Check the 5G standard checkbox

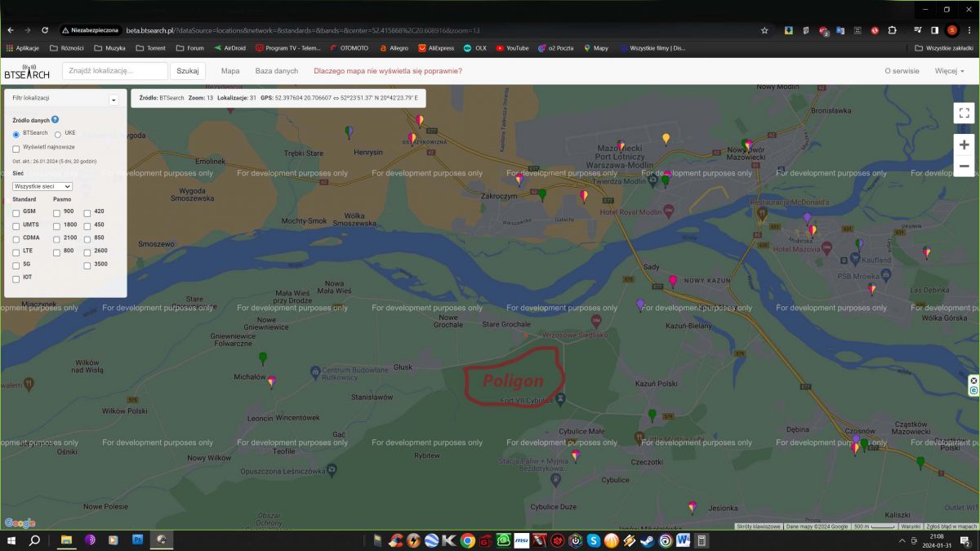16,265
